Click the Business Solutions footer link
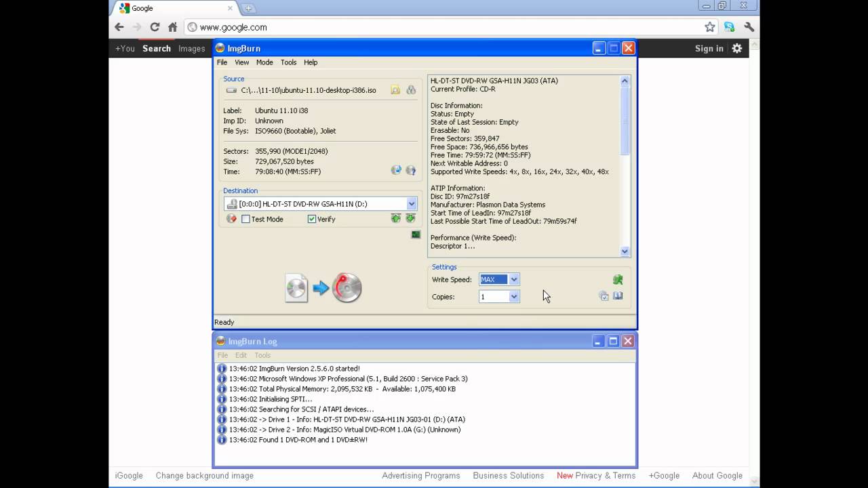The height and width of the screenshot is (488, 868). (508, 475)
